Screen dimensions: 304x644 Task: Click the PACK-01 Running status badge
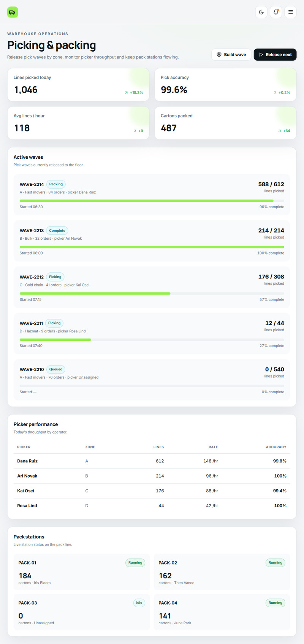135,563
